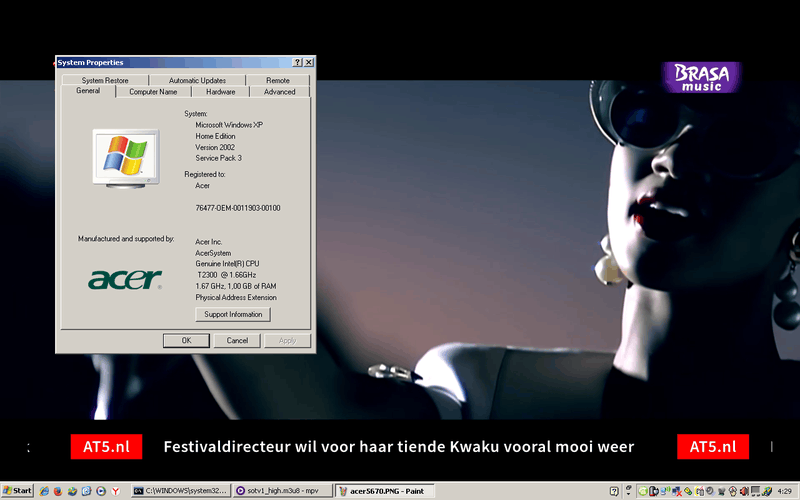Click the 'T2300 @ 1.66GHz' line
This screenshot has height=500, width=800.
[x=227, y=274]
